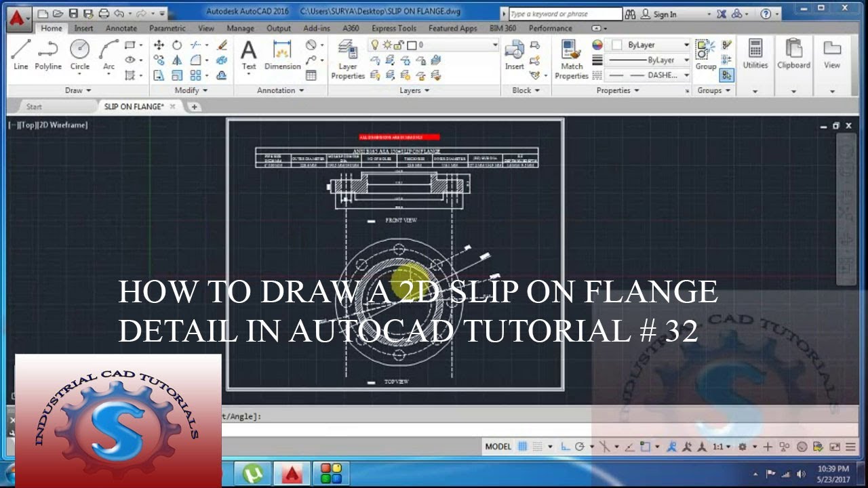Click the Sign In button
The height and width of the screenshot is (488, 868).
click(659, 14)
